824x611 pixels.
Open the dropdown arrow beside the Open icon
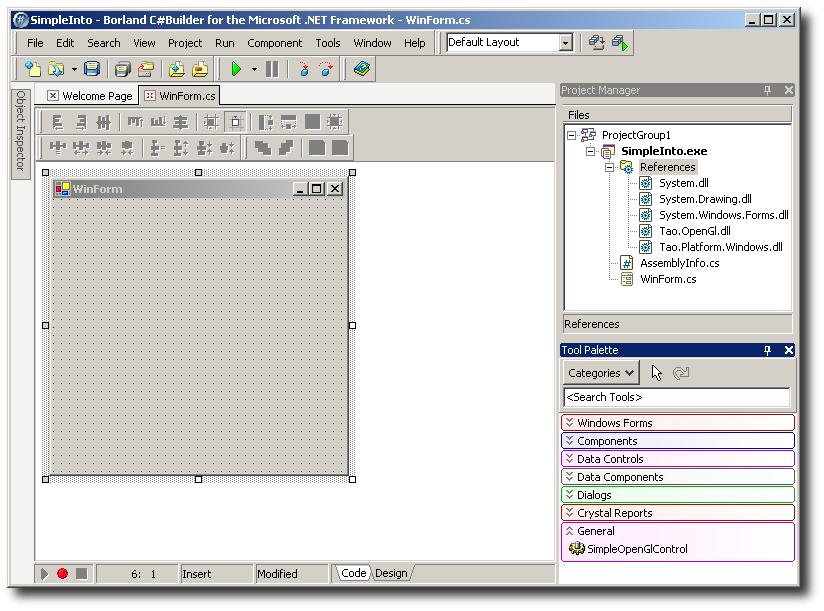click(x=74, y=69)
